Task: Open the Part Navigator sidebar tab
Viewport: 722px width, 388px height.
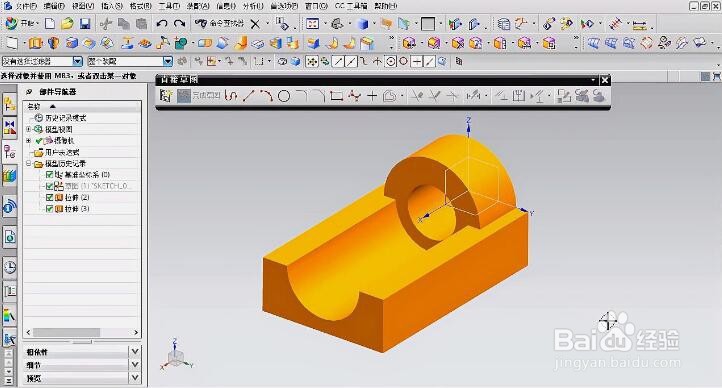Action: pos(10,151)
